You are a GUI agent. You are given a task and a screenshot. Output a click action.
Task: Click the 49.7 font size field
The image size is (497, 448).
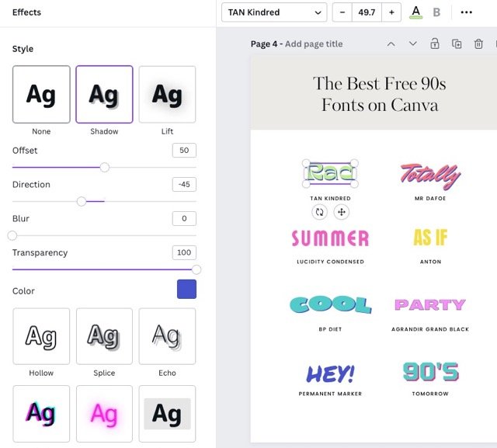[x=367, y=12]
